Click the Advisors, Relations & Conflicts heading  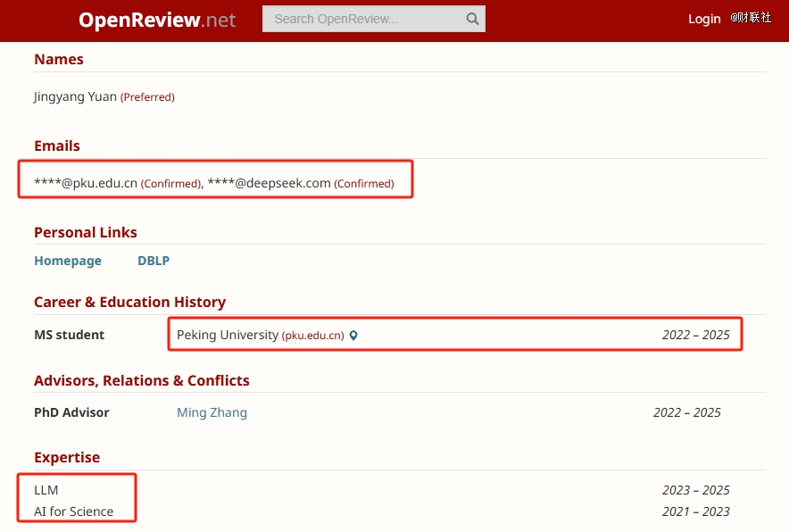tap(142, 380)
